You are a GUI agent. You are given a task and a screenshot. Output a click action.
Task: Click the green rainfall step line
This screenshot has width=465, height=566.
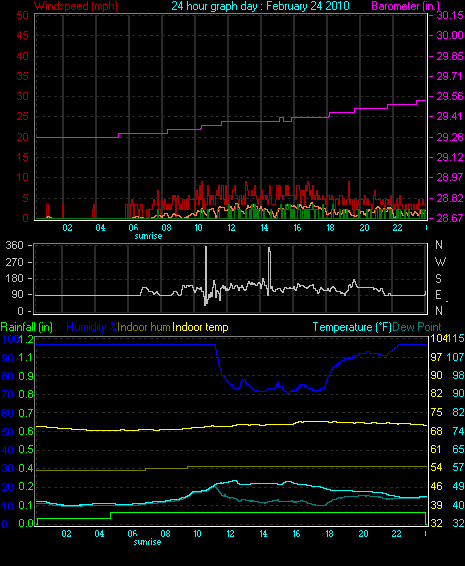point(231,513)
